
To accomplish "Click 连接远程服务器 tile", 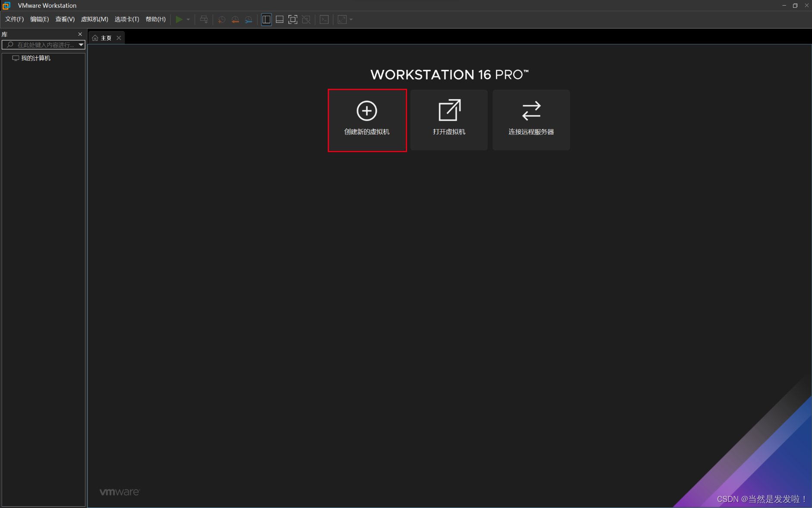I will (x=531, y=120).
